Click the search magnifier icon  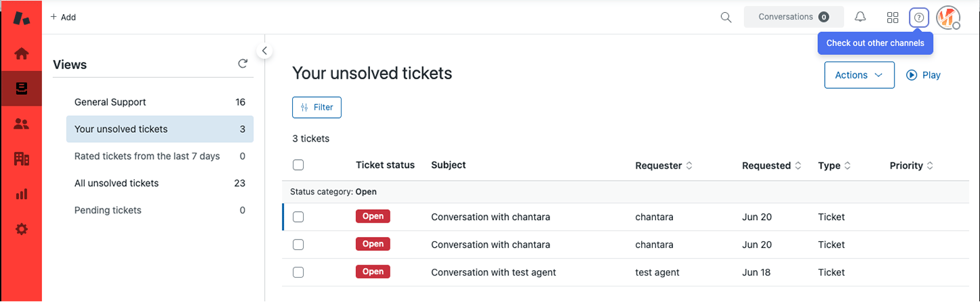(x=726, y=18)
